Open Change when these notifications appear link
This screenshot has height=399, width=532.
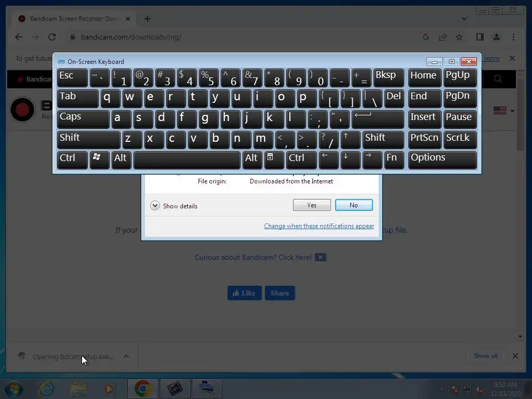pos(319,226)
